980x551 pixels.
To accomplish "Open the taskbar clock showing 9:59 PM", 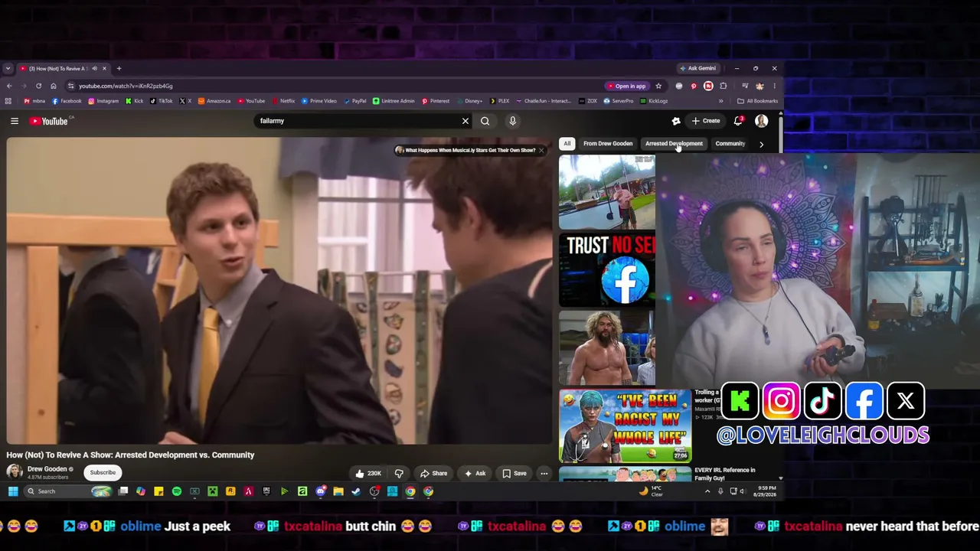I will coord(766,491).
